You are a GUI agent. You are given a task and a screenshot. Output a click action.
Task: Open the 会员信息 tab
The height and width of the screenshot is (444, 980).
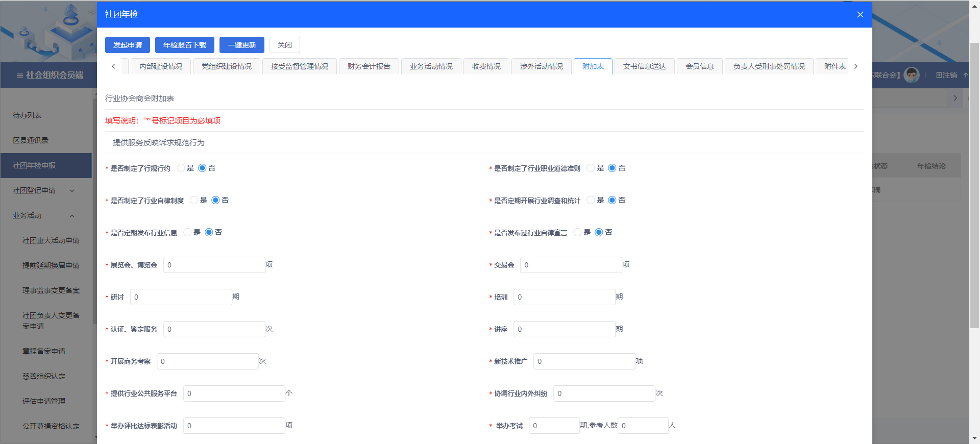[x=699, y=66]
